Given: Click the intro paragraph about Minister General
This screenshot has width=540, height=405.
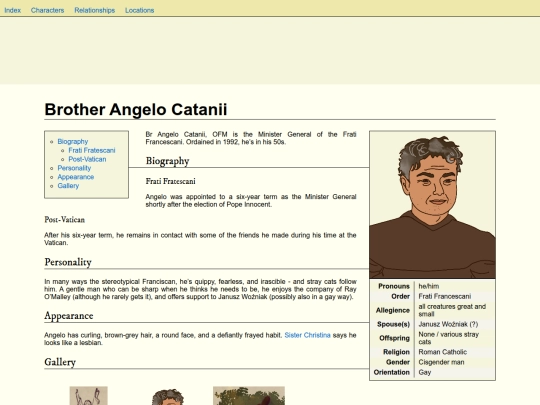Looking at the screenshot, I should [x=251, y=138].
